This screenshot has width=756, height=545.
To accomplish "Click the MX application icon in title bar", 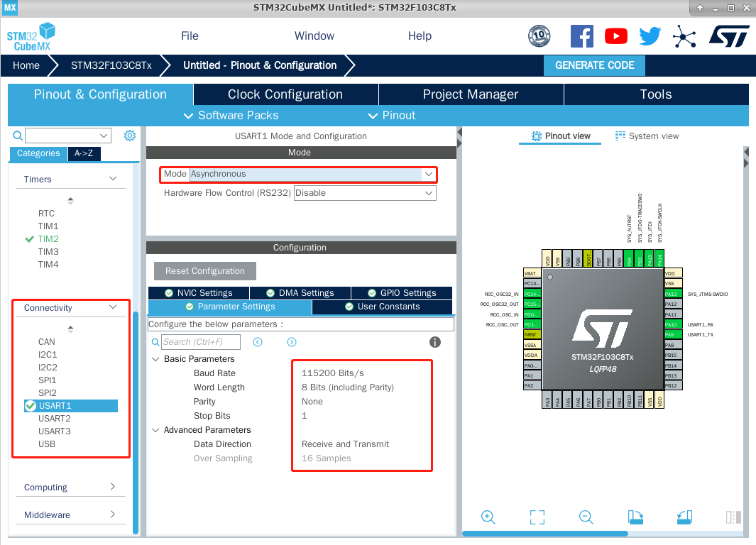I will (10, 8).
